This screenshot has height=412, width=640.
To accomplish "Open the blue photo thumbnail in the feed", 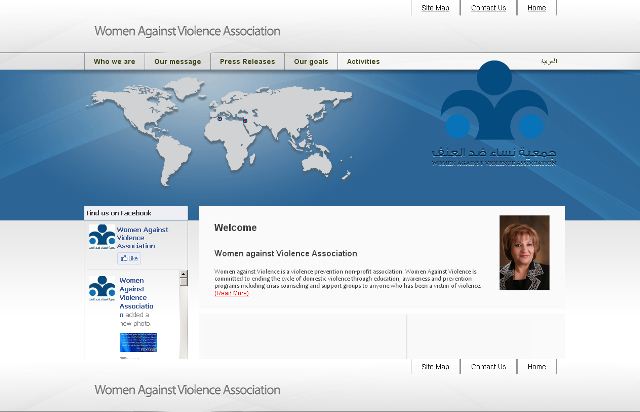I will (138, 342).
